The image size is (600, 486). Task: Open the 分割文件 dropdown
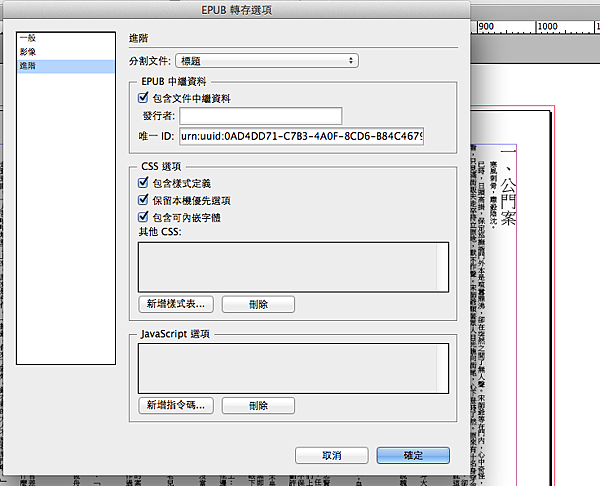(267, 61)
